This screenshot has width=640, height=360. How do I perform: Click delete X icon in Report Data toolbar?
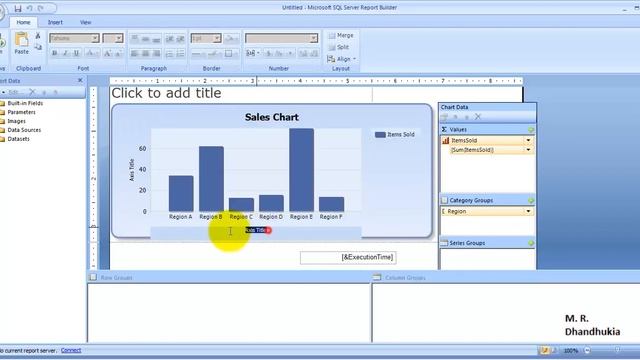pos(32,92)
